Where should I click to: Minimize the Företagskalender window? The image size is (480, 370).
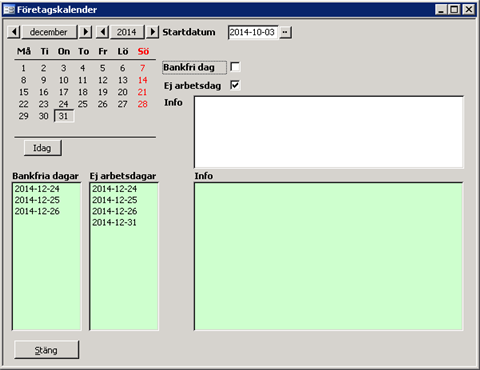[441, 9]
